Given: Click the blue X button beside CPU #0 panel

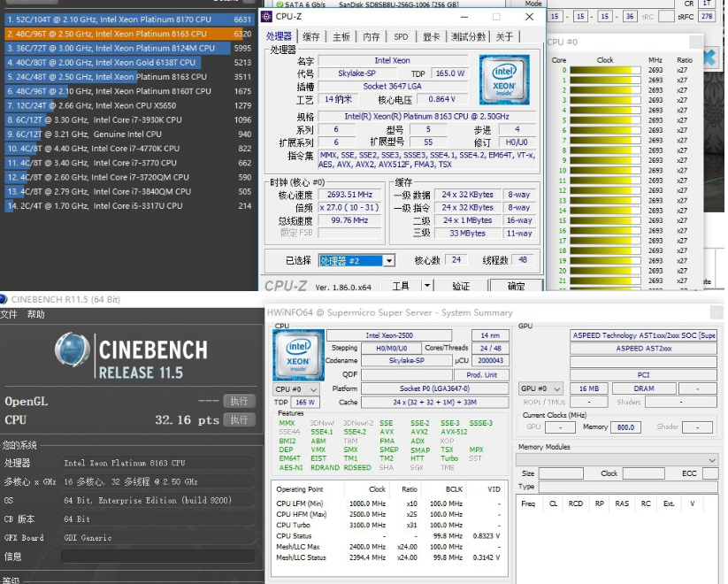Looking at the screenshot, I should [x=709, y=58].
